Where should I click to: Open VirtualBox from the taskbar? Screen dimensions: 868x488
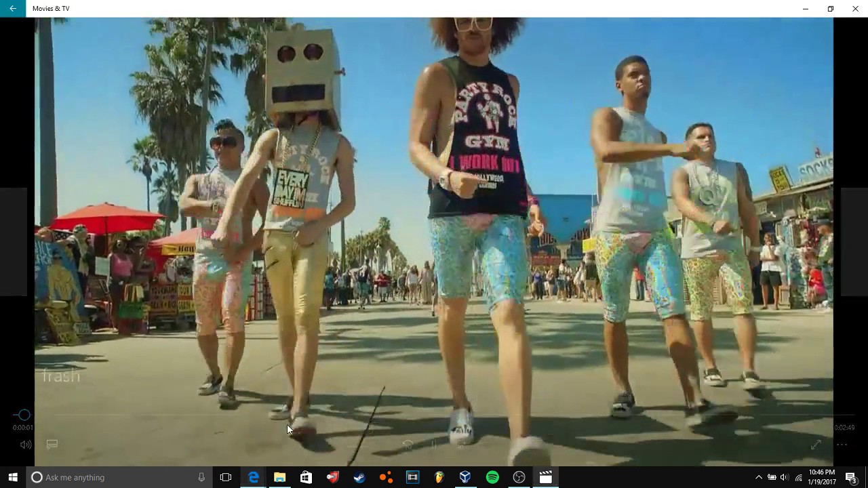465,477
